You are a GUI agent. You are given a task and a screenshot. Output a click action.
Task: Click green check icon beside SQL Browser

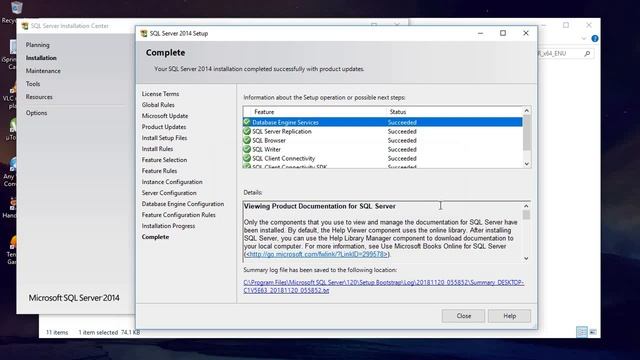click(247, 140)
